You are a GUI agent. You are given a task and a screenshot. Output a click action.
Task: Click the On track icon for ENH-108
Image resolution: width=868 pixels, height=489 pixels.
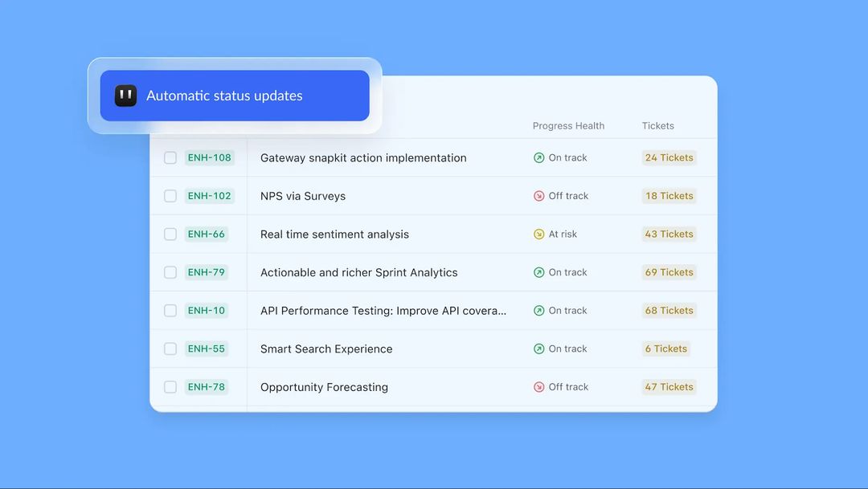point(538,157)
